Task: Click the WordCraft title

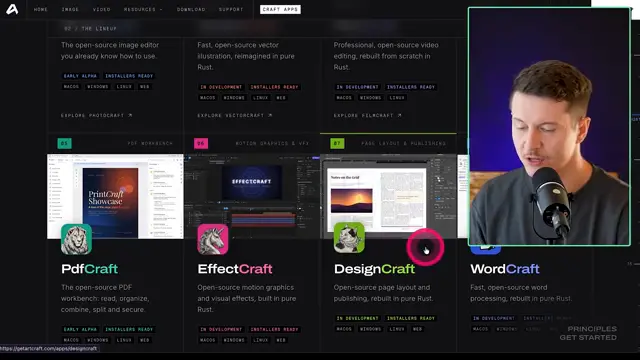Action: pyautogui.click(x=505, y=269)
